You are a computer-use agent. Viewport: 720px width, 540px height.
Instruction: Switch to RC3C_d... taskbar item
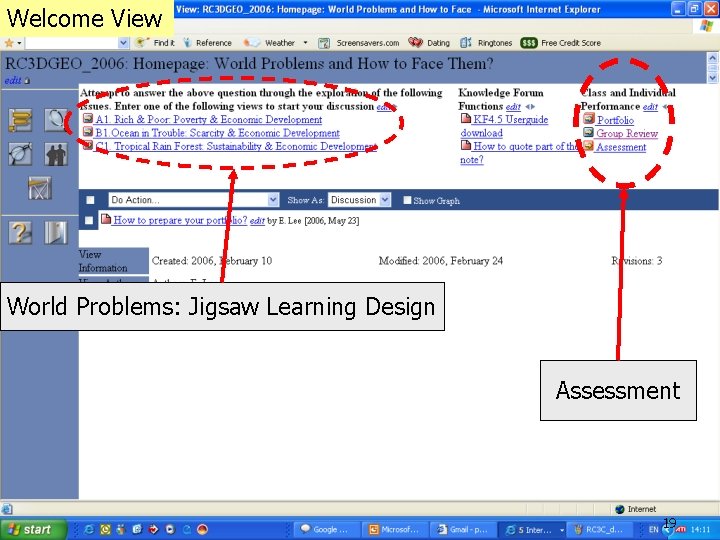[x=599, y=529]
